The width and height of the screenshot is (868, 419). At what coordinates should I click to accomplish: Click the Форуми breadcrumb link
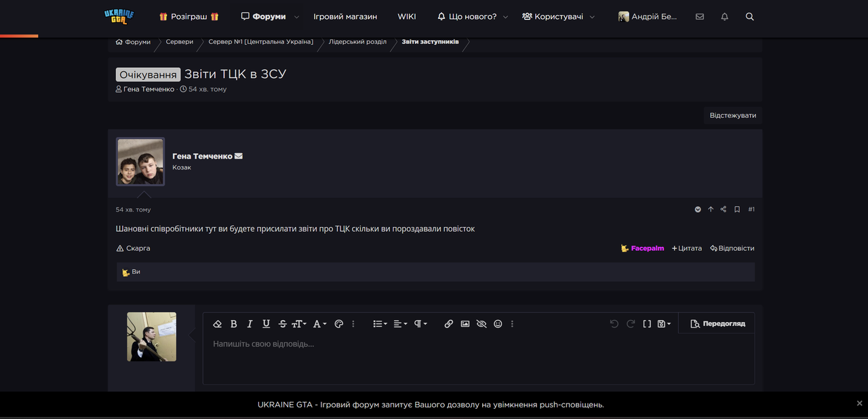(x=133, y=42)
